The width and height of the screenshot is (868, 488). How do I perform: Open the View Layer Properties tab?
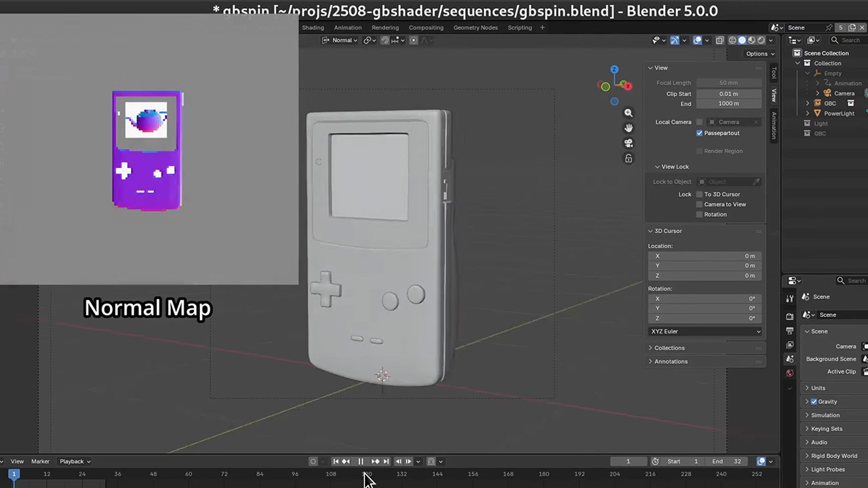[x=789, y=344]
